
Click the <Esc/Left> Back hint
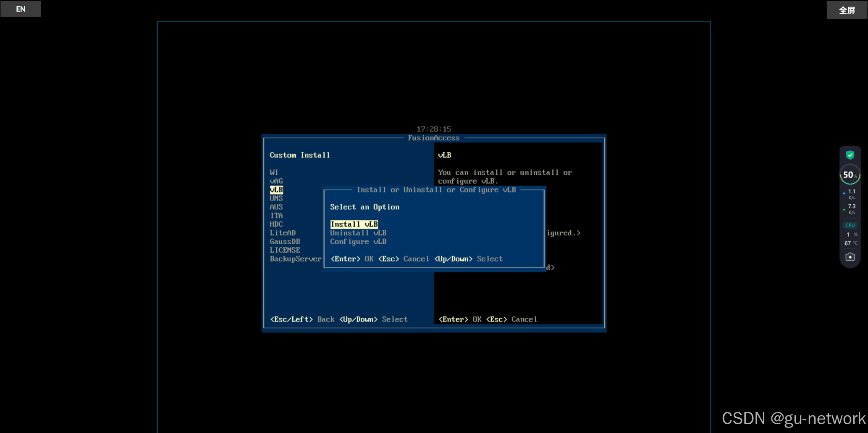point(302,319)
